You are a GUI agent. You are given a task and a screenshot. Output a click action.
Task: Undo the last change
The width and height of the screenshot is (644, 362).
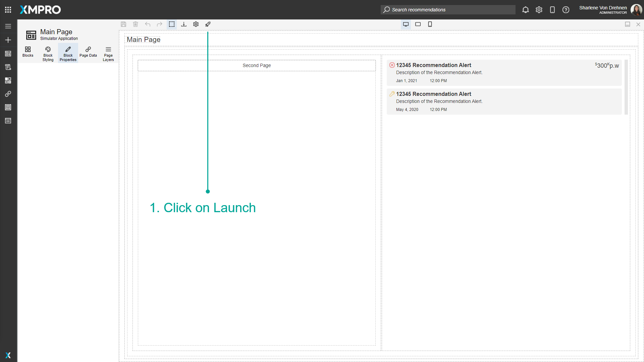148,24
